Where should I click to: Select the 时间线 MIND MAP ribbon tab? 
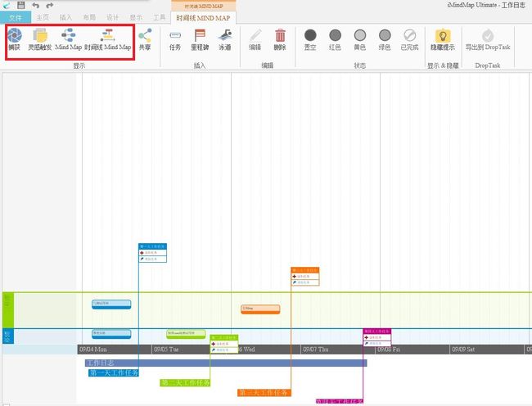pos(203,18)
